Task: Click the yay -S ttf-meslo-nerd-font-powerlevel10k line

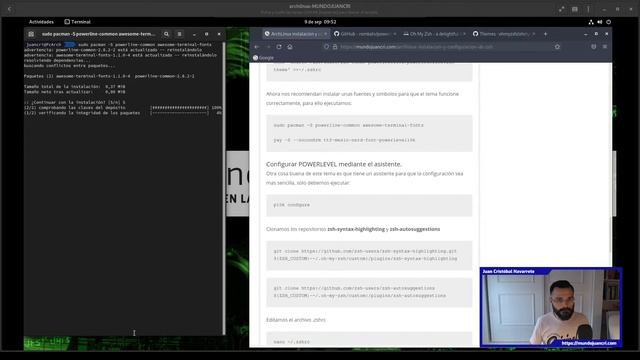Action: (344, 140)
